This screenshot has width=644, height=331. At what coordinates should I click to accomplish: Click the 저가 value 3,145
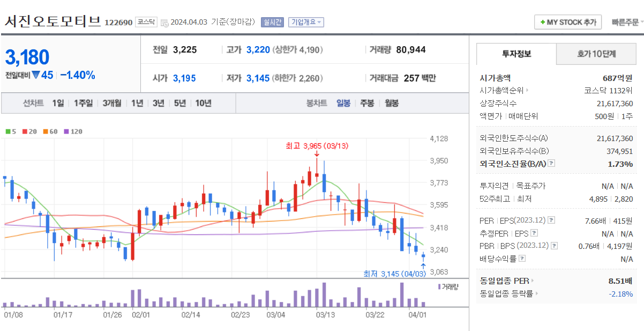pos(258,78)
